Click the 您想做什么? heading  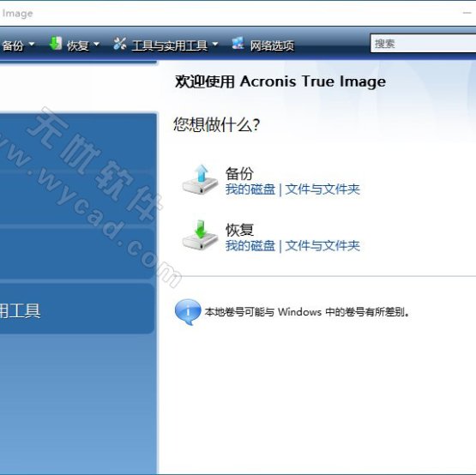[x=217, y=124]
